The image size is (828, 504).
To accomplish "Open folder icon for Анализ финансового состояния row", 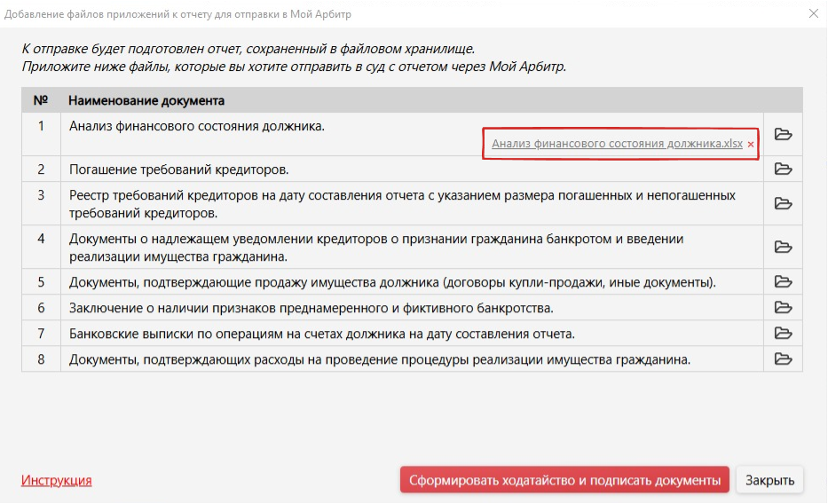I will pyautogui.click(x=782, y=135).
